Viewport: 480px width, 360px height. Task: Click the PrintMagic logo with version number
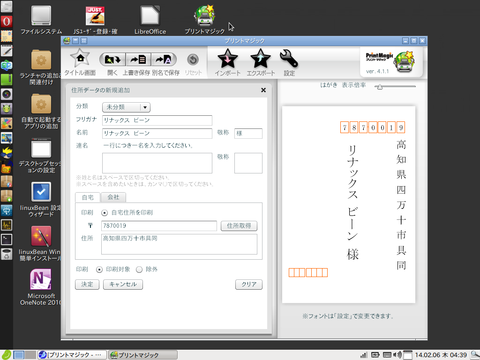click(390, 62)
